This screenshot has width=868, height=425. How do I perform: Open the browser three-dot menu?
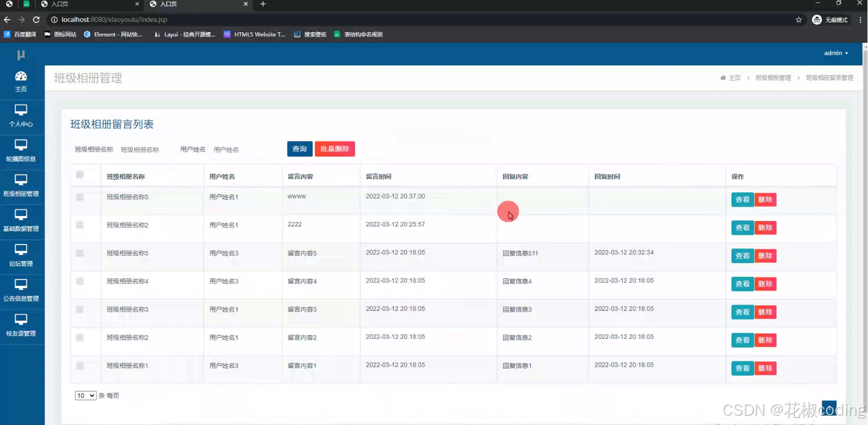860,20
